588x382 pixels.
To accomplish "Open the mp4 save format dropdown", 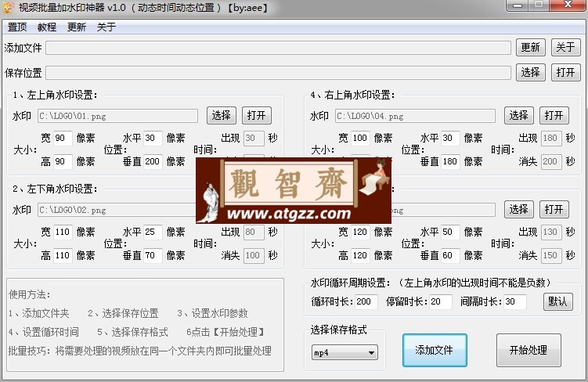I will (x=345, y=352).
